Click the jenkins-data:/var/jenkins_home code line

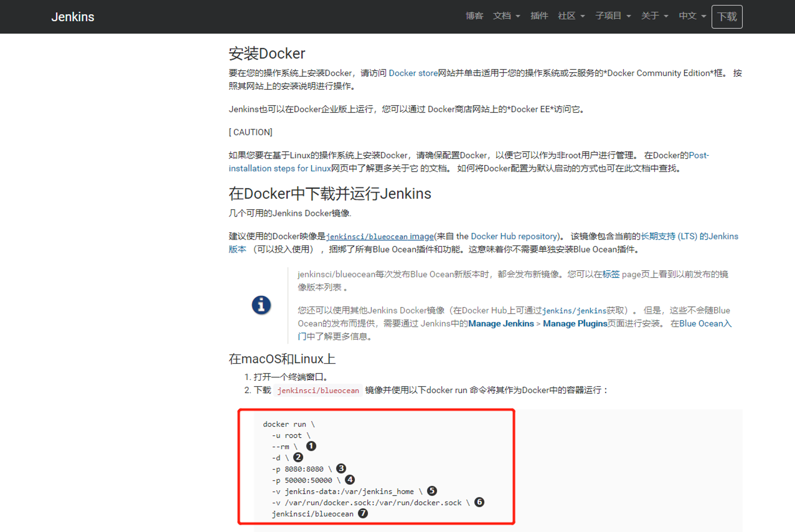click(x=347, y=492)
